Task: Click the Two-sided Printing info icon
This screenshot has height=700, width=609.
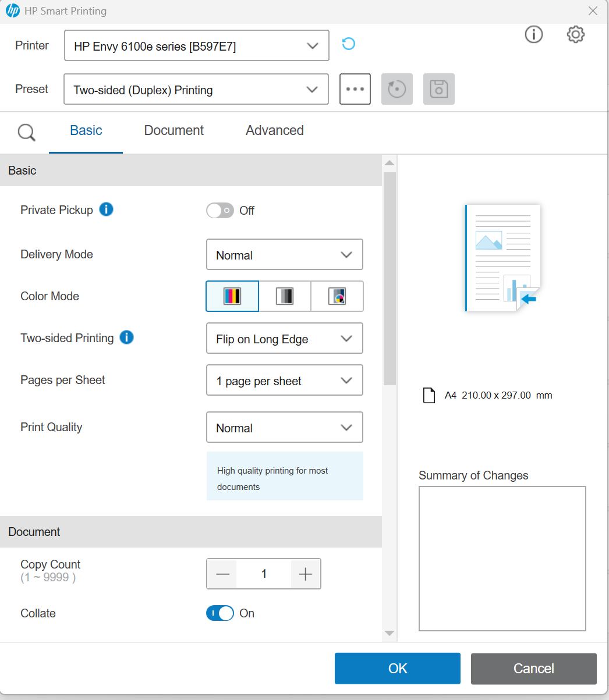Action: 127,337
